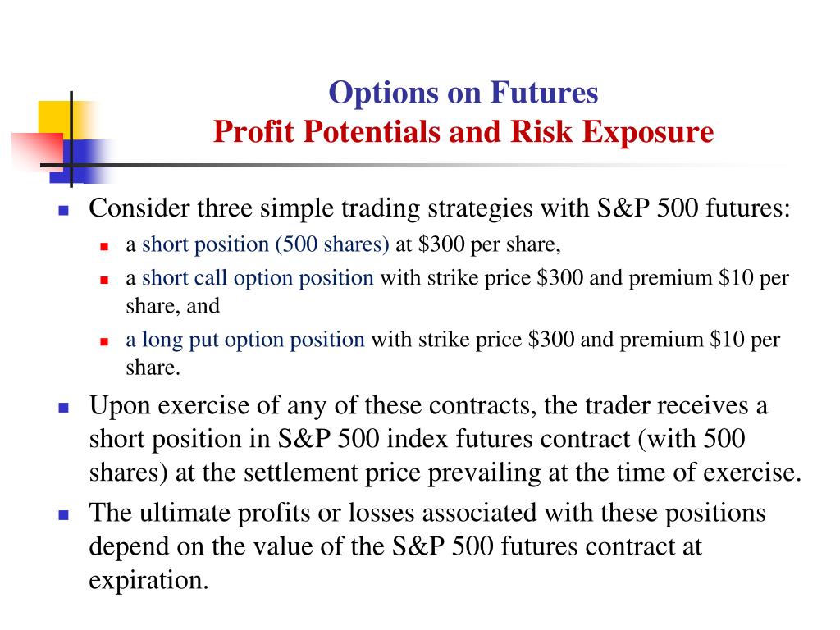Click the blue bullet before 'Consider three simple'
Viewport: 840px width, 630px height.
[x=64, y=211]
